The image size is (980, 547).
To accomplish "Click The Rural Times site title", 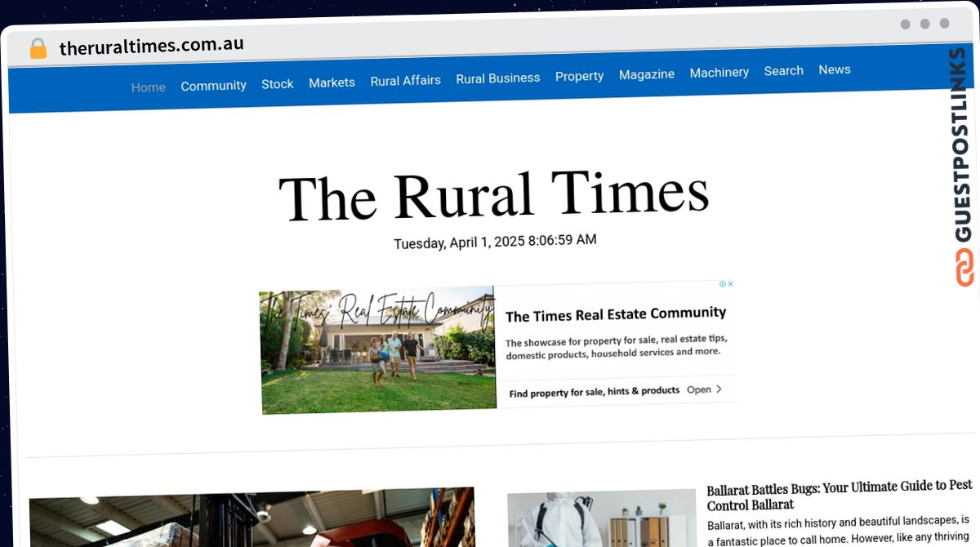I will (493, 196).
